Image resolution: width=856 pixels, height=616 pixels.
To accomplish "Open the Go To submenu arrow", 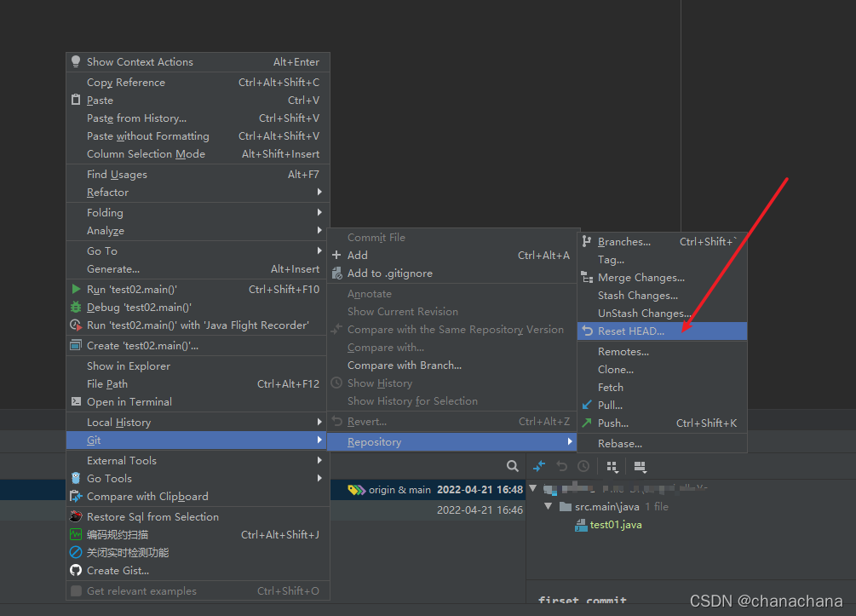I will point(319,250).
